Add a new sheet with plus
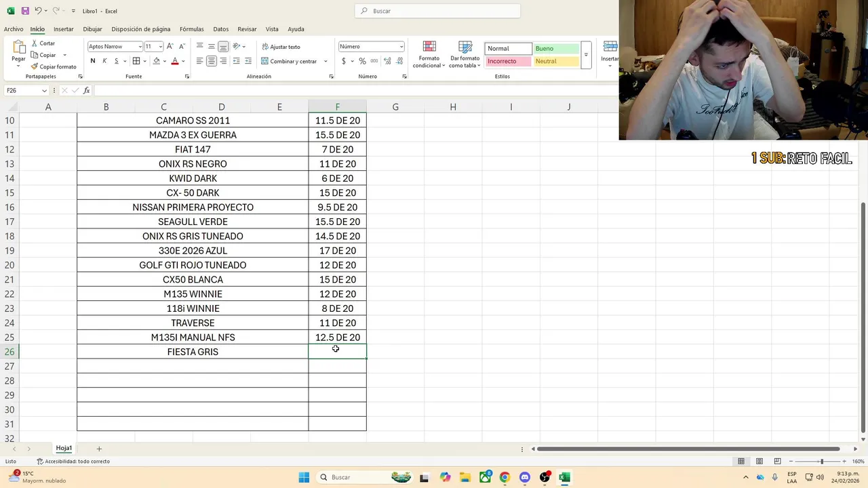Screen dimensions: 868x488 click(x=99, y=449)
